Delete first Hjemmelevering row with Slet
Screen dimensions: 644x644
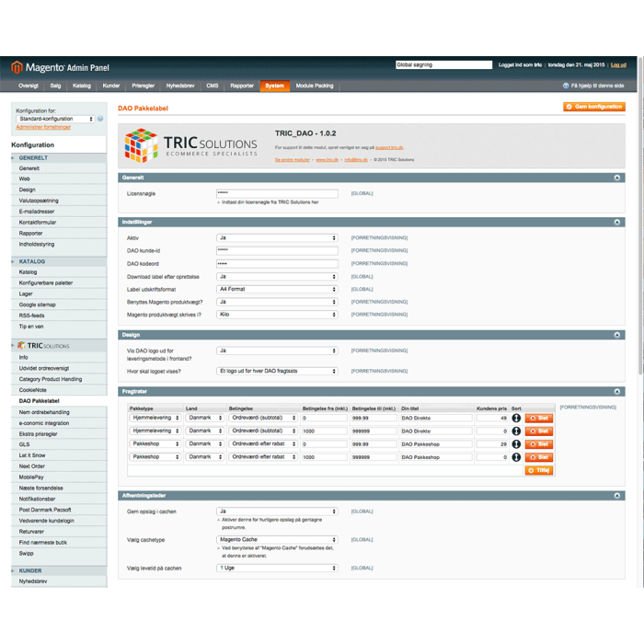point(539,418)
